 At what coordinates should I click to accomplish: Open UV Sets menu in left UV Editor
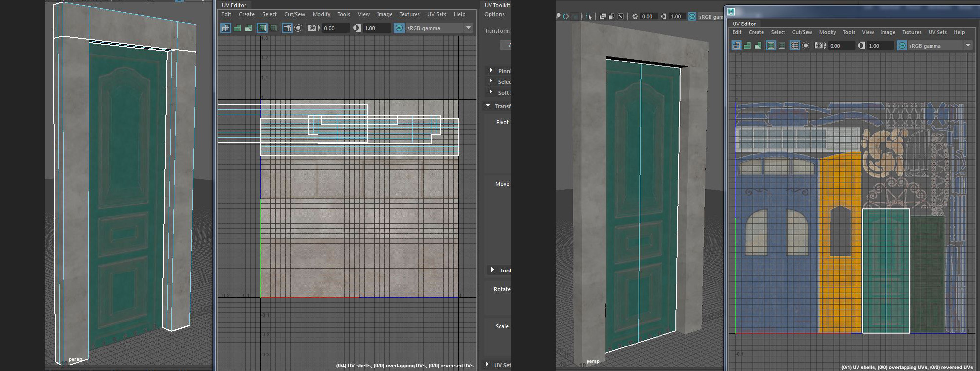437,14
